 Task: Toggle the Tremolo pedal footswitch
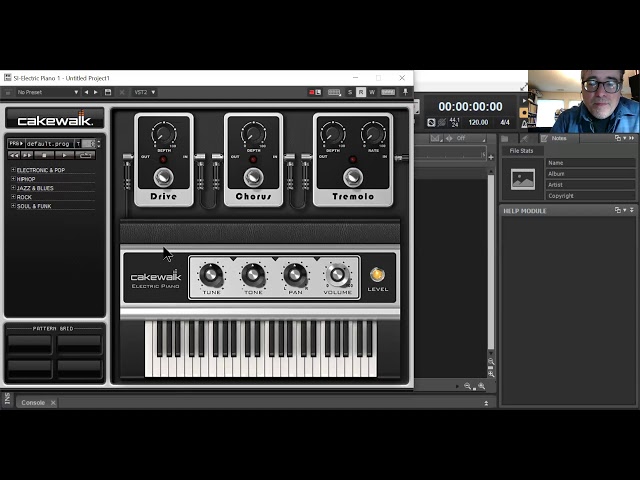(x=353, y=177)
